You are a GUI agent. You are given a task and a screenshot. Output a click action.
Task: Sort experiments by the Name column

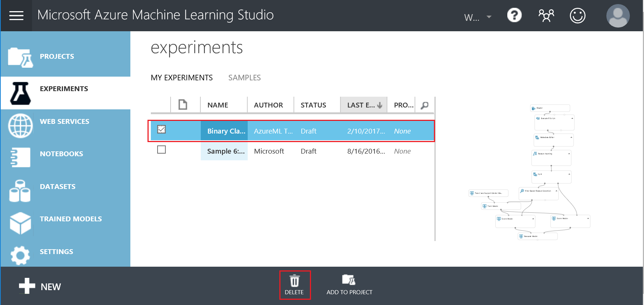click(218, 105)
